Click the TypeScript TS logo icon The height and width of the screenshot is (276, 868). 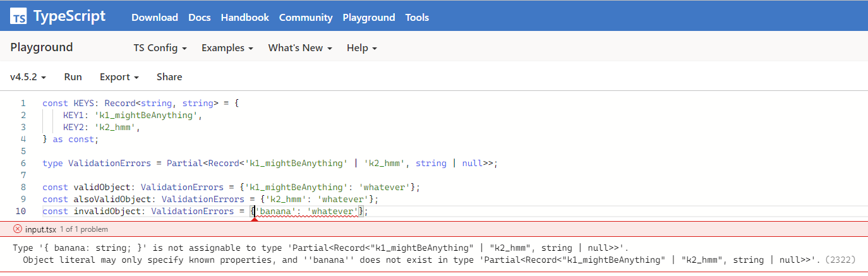[x=18, y=17]
